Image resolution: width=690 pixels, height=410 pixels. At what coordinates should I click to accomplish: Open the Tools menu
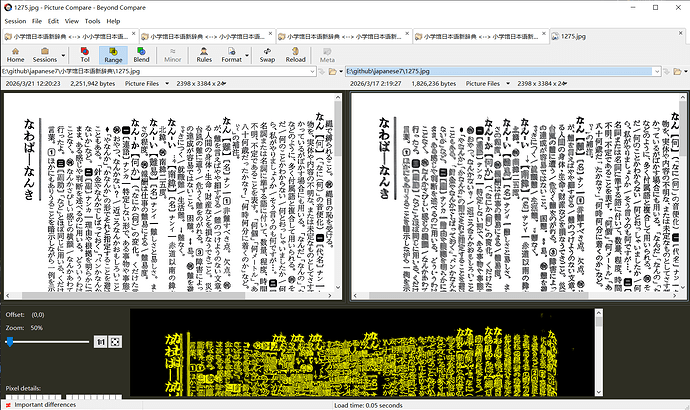(x=92, y=21)
